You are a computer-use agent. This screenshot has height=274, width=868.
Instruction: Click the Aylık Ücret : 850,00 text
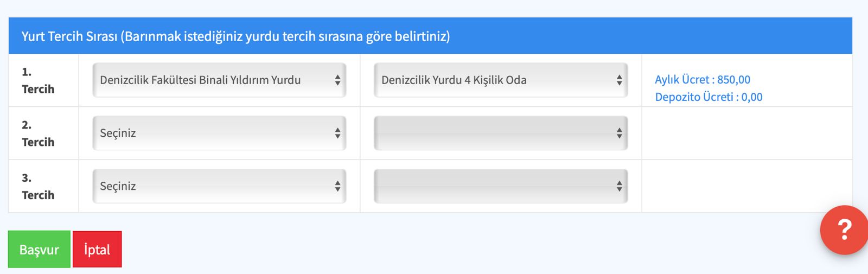(703, 80)
